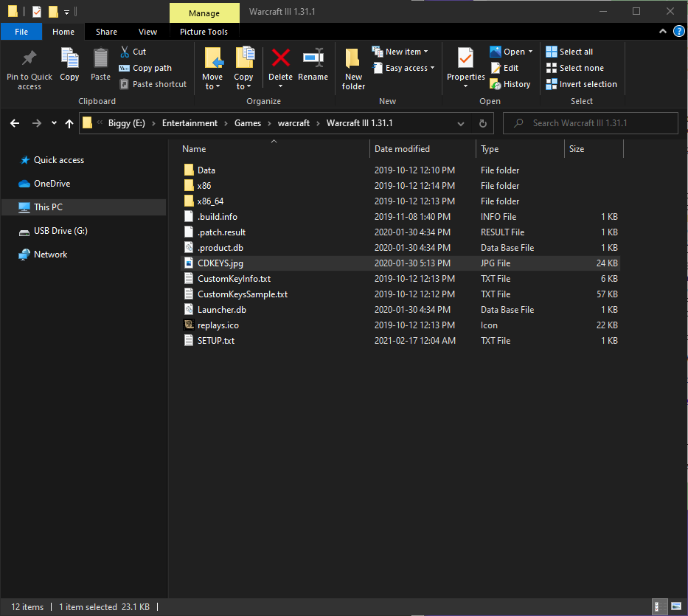Viewport: 688px width, 616px height.
Task: Click Invert selection icon
Action: [x=551, y=84]
